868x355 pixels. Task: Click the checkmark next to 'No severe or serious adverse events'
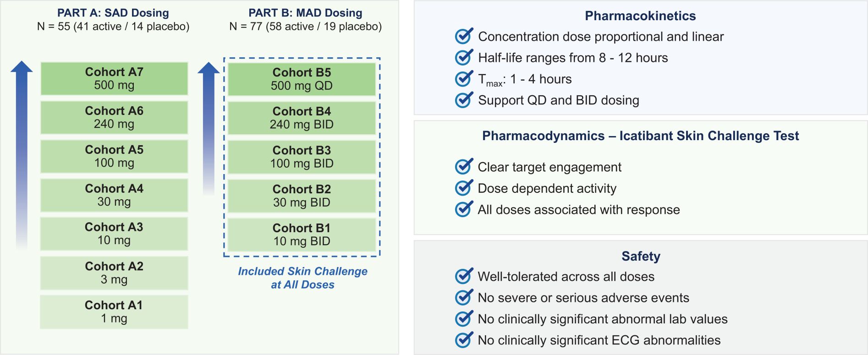[x=463, y=297]
